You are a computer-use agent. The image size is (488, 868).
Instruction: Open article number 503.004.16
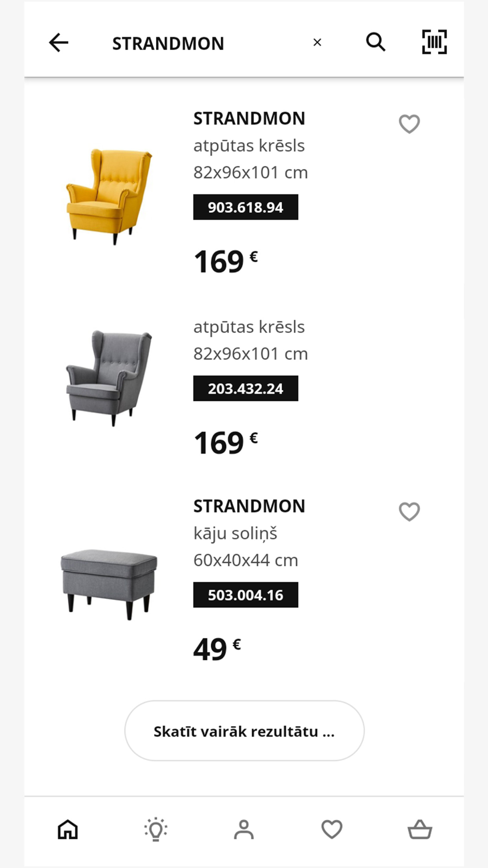click(x=245, y=595)
